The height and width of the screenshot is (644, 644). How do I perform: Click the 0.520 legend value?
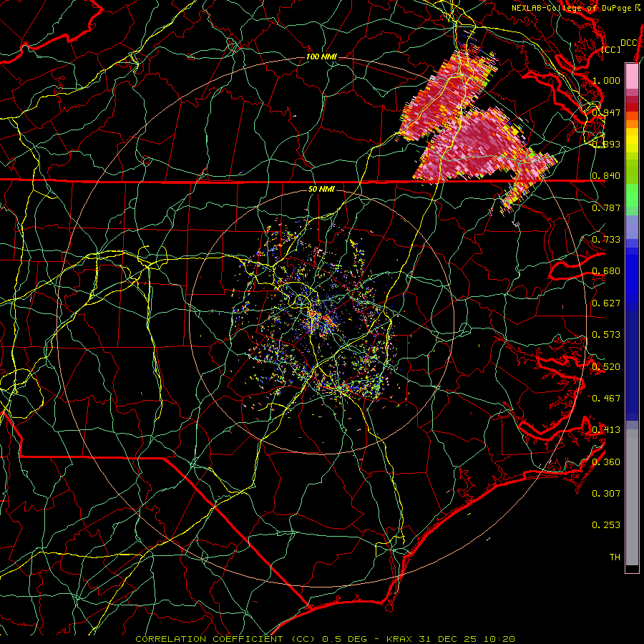(606, 367)
